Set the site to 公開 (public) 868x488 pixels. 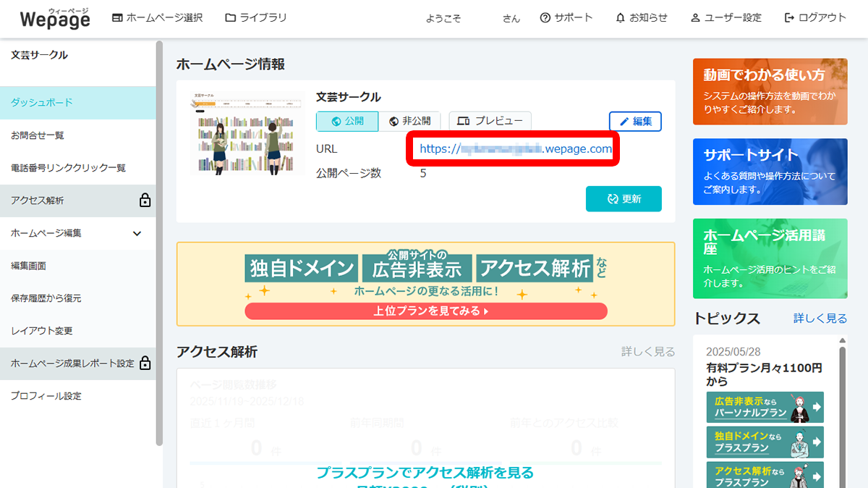tap(347, 121)
